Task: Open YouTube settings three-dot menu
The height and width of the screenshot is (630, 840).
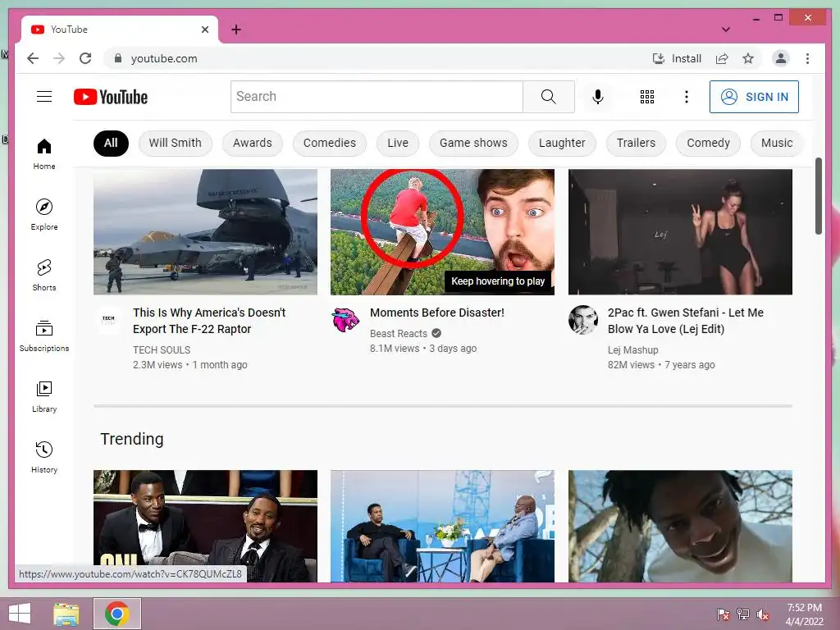Action: pyautogui.click(x=687, y=97)
